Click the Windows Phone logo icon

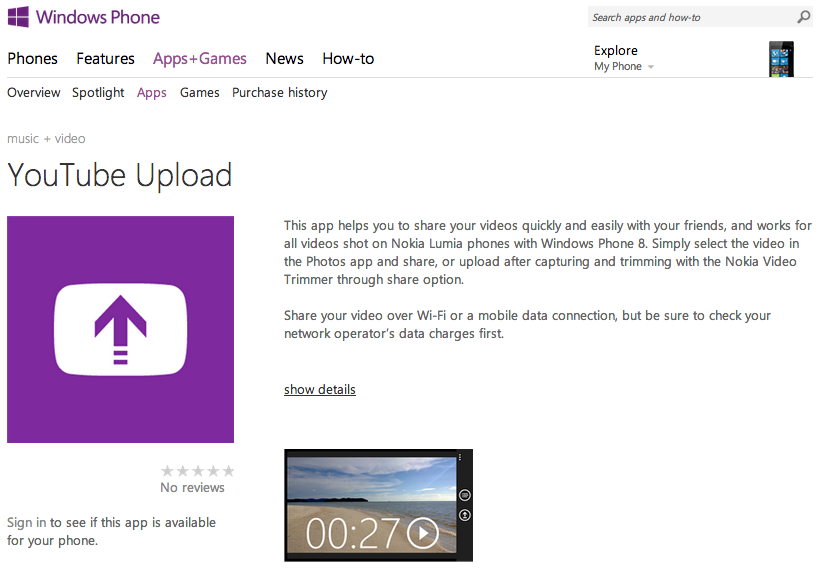pyautogui.click(x=18, y=17)
